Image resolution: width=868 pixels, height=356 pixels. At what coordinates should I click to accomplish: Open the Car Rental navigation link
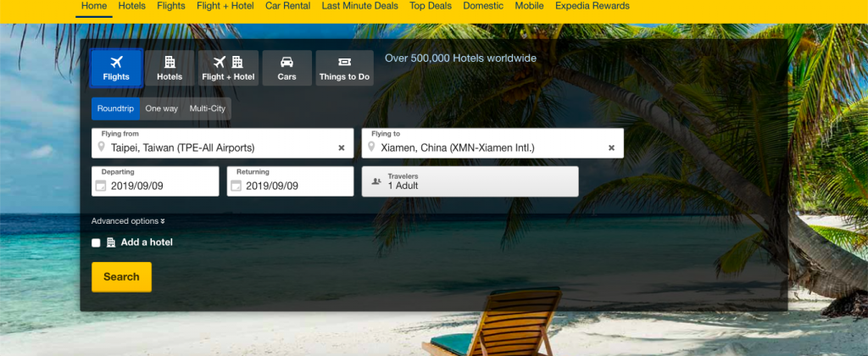click(288, 6)
